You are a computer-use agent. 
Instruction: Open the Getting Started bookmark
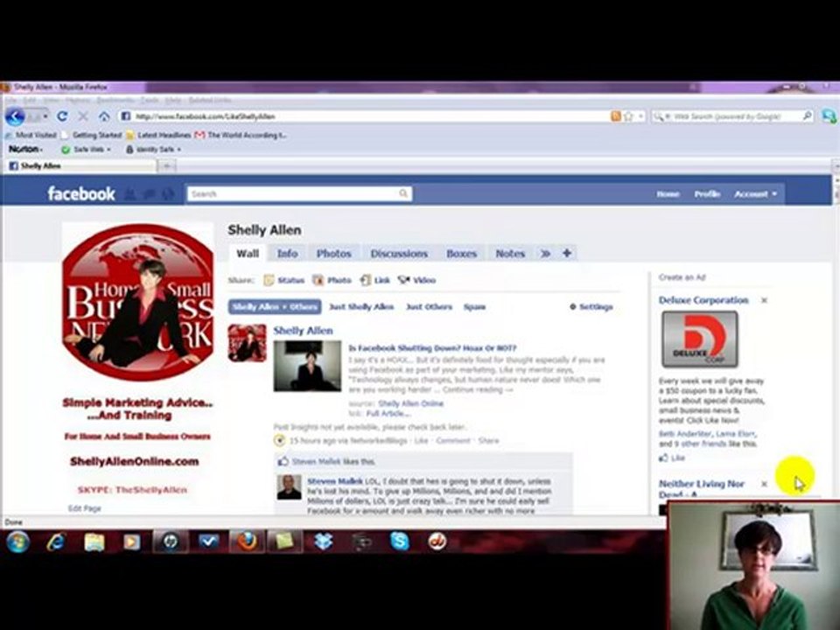(92, 136)
